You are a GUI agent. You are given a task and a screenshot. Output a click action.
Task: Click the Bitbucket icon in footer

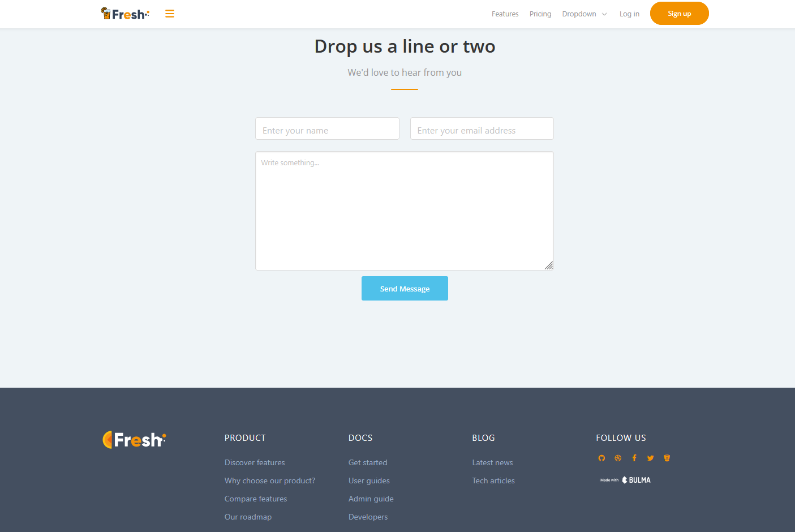(667, 458)
